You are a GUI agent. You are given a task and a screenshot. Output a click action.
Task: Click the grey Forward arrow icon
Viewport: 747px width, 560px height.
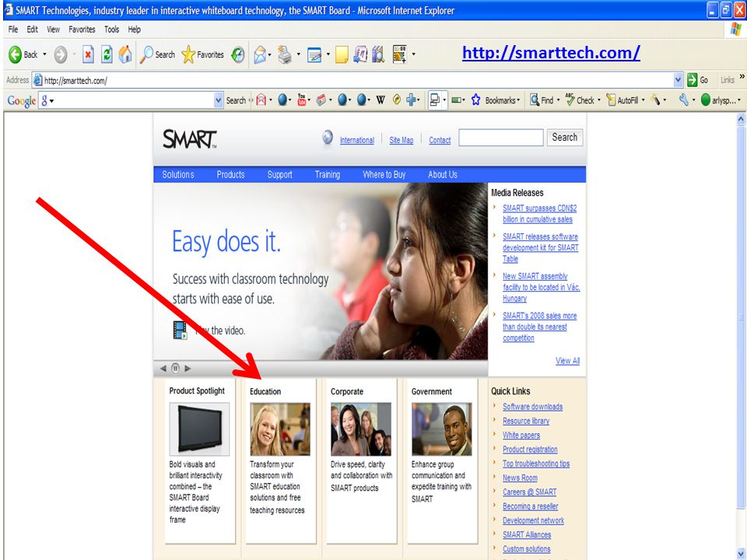click(61, 54)
